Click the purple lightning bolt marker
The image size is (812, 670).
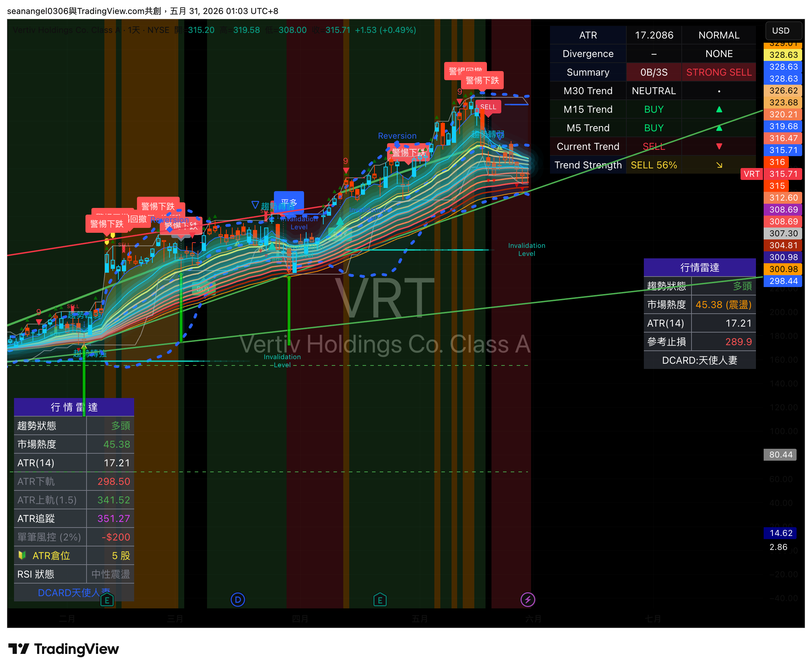(x=528, y=599)
